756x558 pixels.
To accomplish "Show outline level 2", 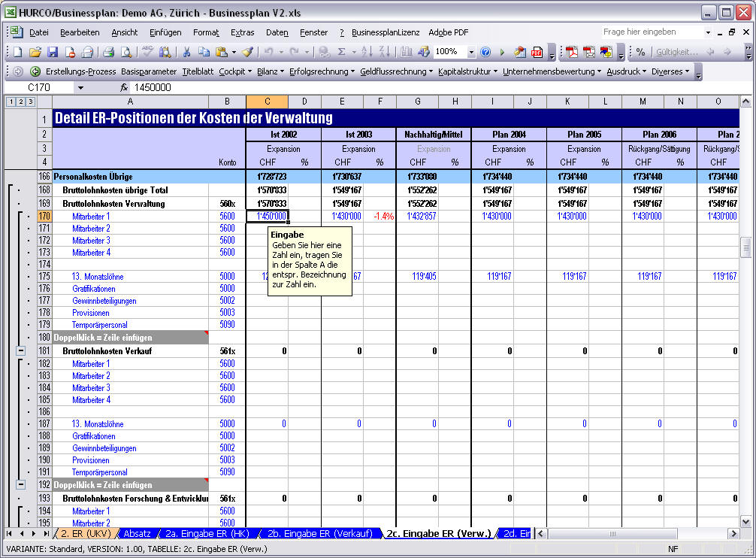I will [x=21, y=102].
